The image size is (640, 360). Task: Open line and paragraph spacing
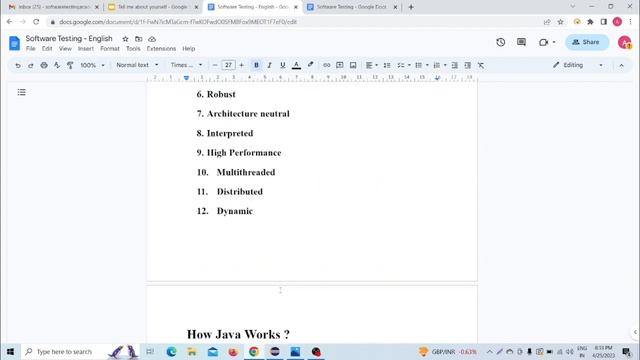coord(387,65)
